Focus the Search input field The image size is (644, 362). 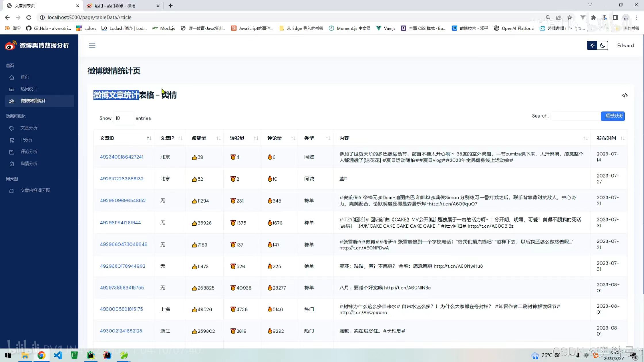575,116
